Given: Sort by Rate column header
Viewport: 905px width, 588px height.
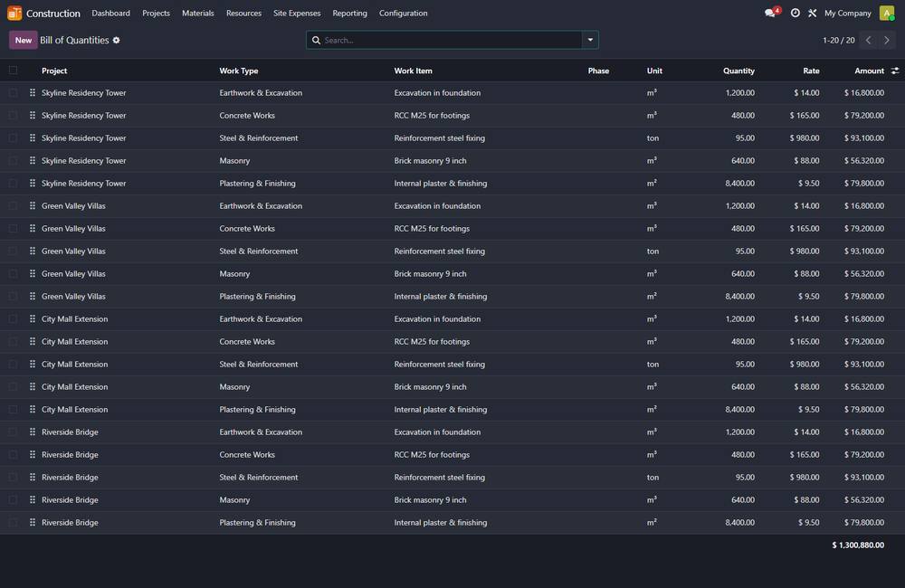Looking at the screenshot, I should [811, 71].
